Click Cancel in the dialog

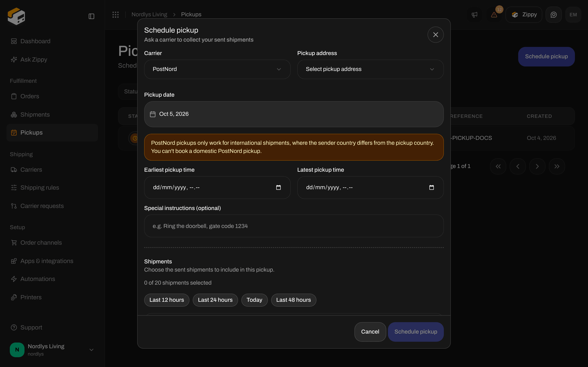point(370,332)
